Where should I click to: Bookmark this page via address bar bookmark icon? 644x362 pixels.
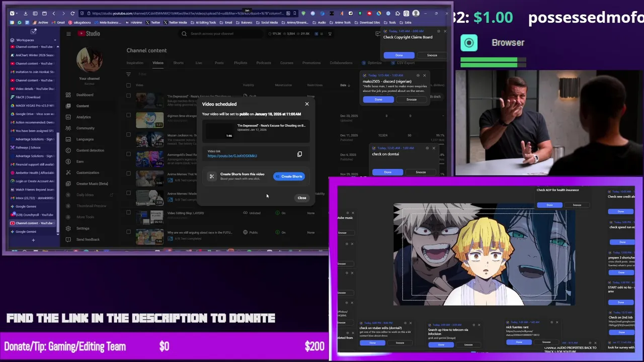tap(294, 14)
